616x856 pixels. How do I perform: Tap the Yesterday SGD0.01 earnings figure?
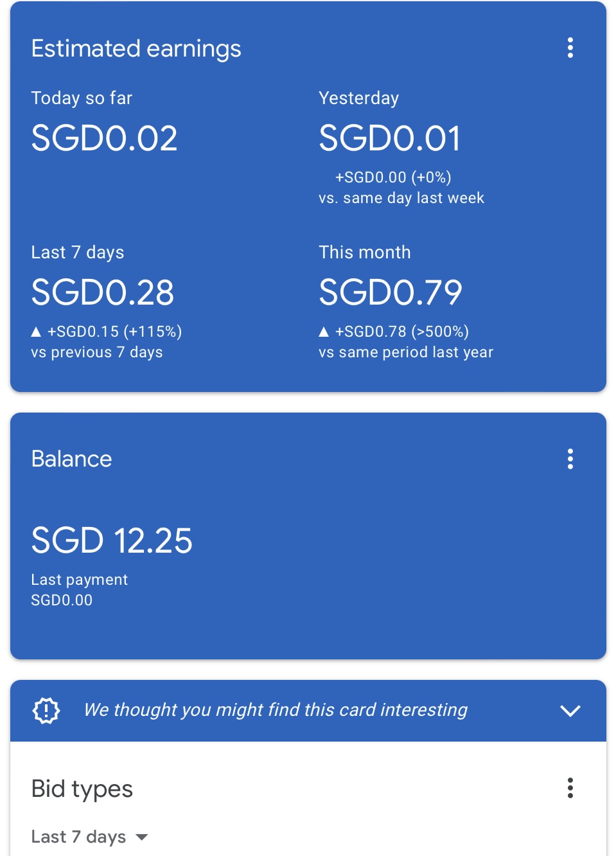(x=390, y=138)
